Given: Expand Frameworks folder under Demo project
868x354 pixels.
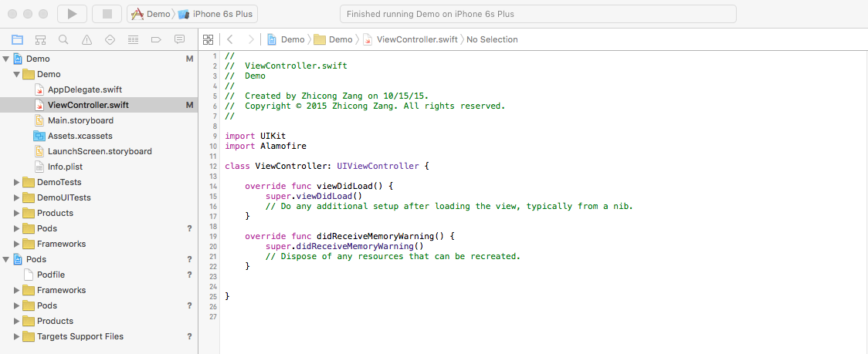Looking at the screenshot, I should point(17,244).
